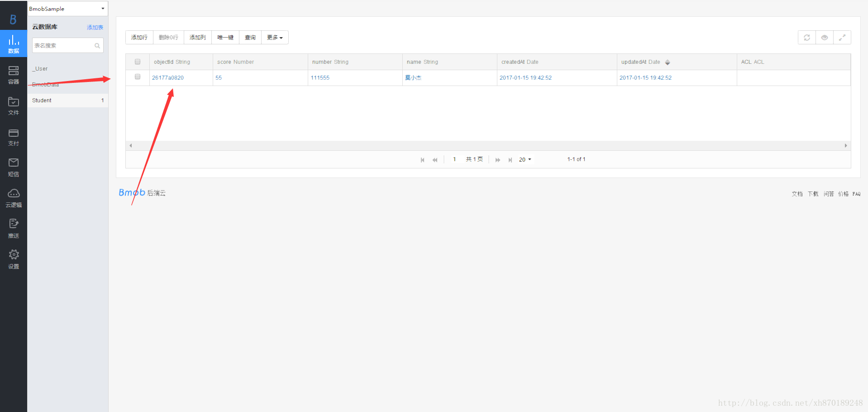Screen dimensions: 868x412
Task: Open the 文档 docs footer link
Action: point(797,194)
